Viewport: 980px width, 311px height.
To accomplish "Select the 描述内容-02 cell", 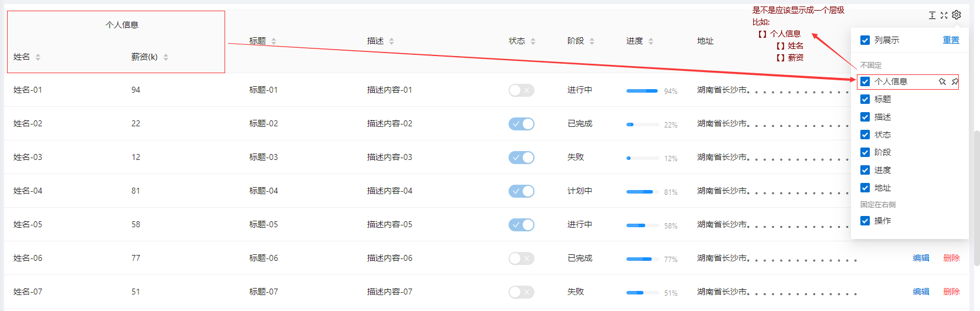I will (390, 123).
